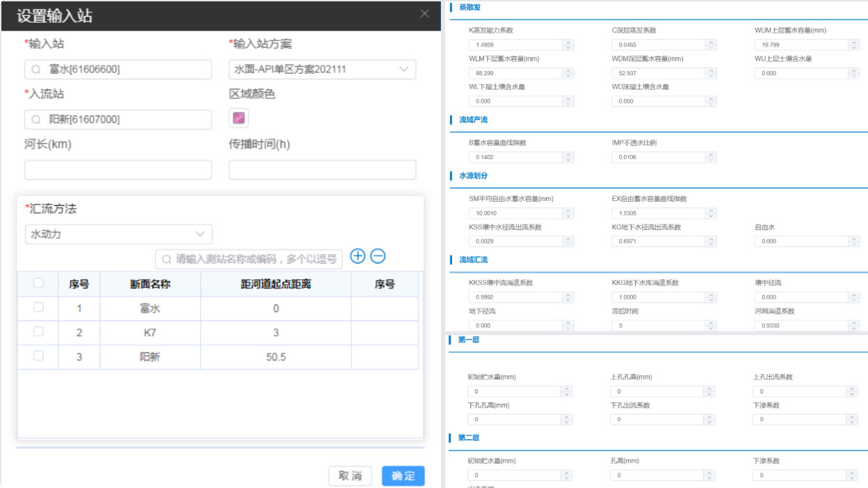Click 第一层 初始贮水量(mm) field

[520, 391]
